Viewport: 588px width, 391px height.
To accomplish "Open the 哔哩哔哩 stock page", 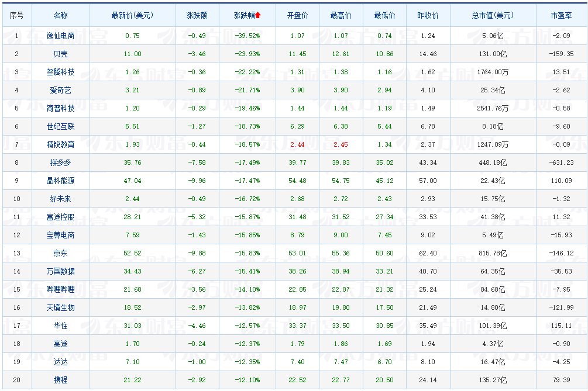I will (61, 289).
